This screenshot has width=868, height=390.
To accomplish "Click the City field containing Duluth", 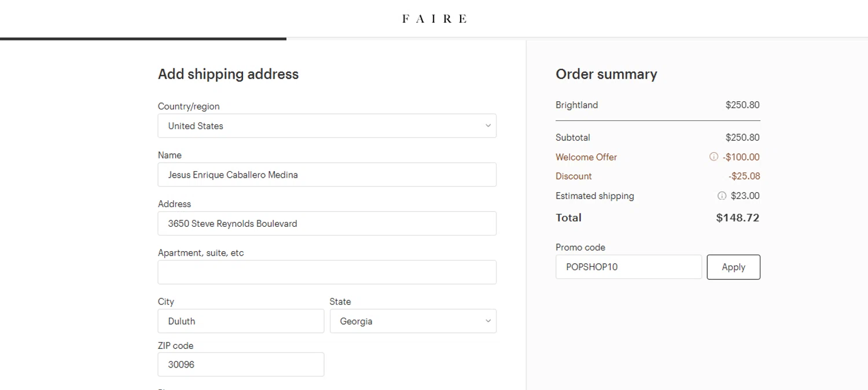I will [x=241, y=321].
